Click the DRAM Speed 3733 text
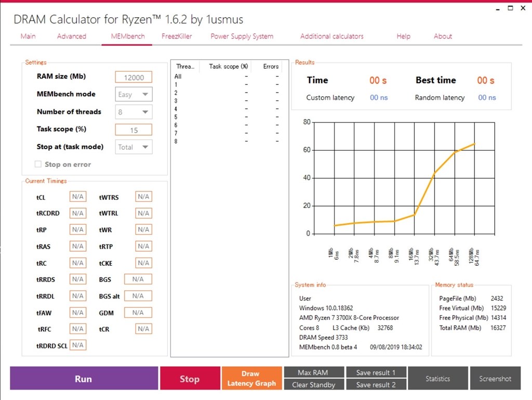 [323, 338]
